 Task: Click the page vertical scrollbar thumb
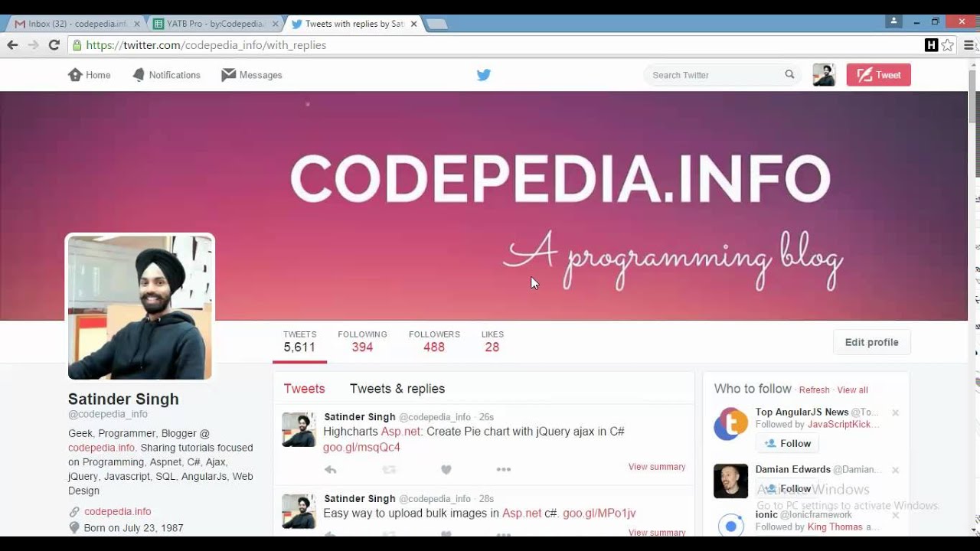(x=974, y=96)
